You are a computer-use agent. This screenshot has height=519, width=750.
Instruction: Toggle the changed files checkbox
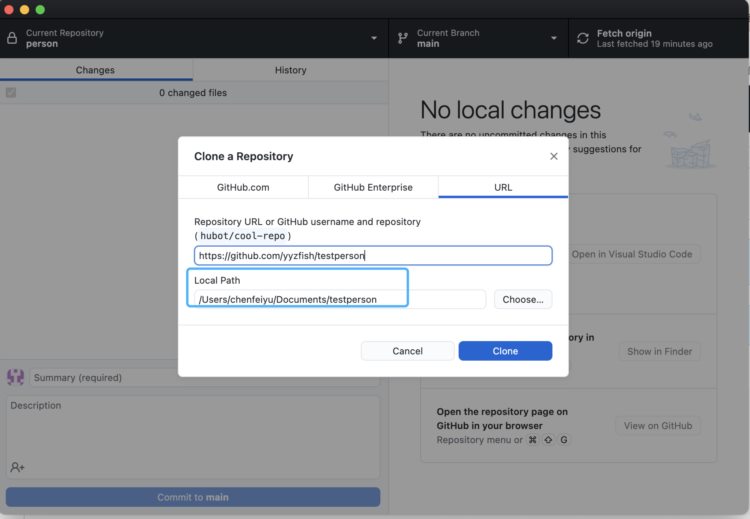[x=11, y=93]
